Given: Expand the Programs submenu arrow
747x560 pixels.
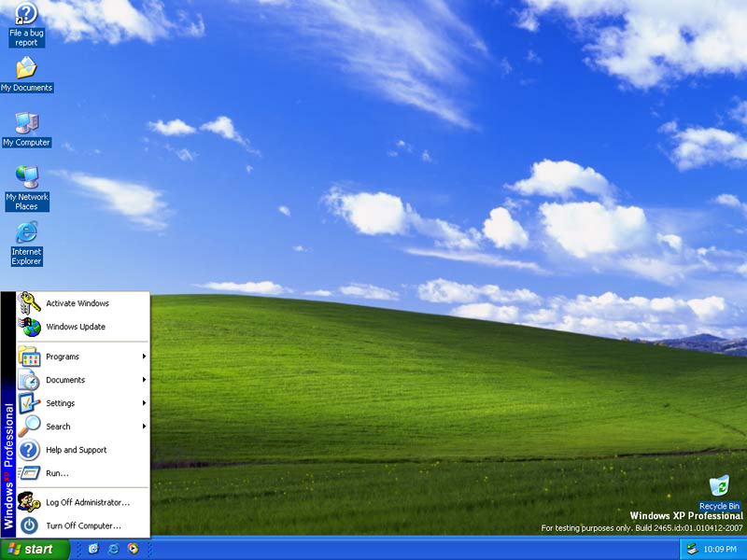Looking at the screenshot, I should [144, 357].
